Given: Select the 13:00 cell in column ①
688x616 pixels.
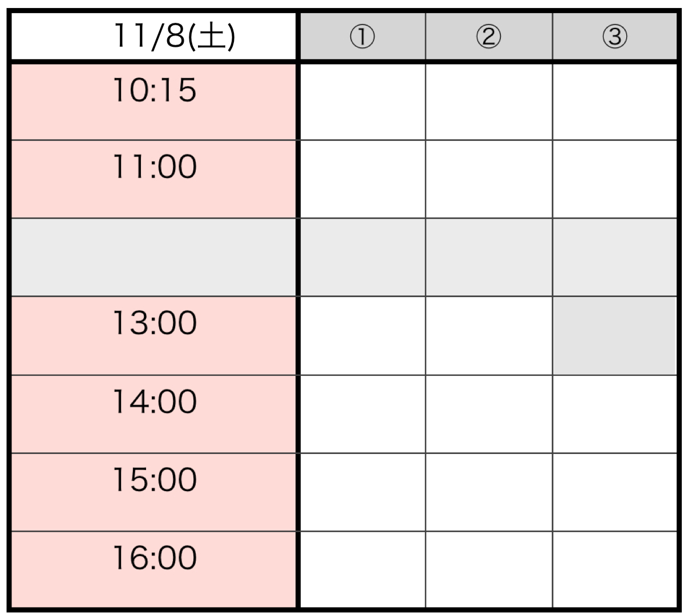Looking at the screenshot, I should (x=362, y=335).
